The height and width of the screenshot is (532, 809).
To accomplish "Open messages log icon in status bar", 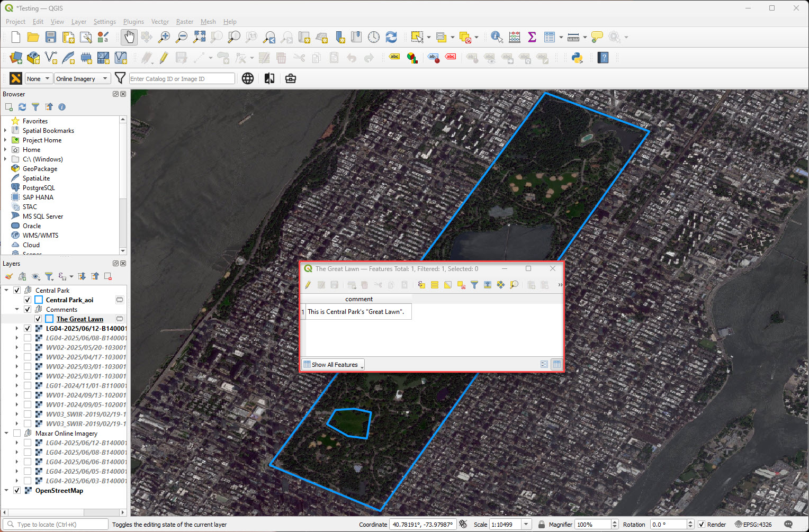I will (x=788, y=525).
